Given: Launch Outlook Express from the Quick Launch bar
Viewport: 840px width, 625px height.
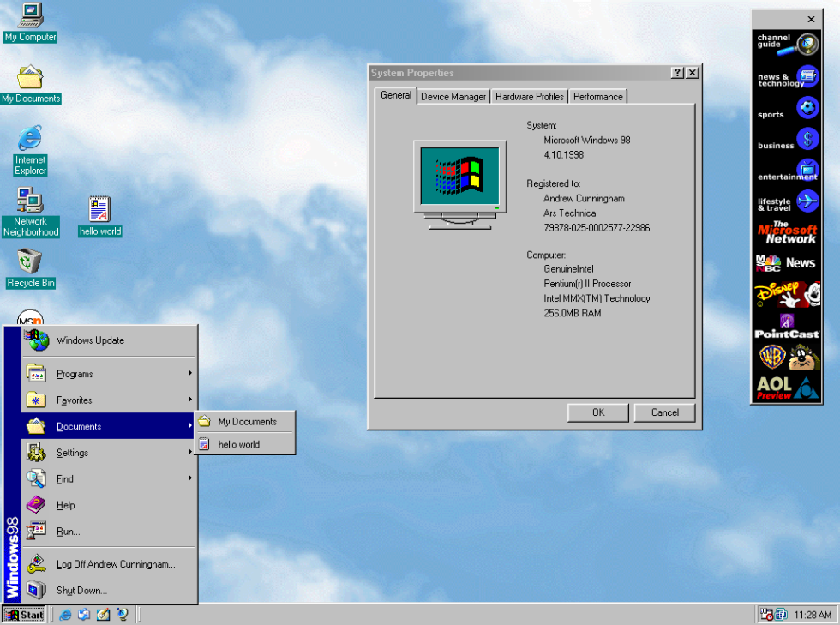Looking at the screenshot, I should 84,615.
